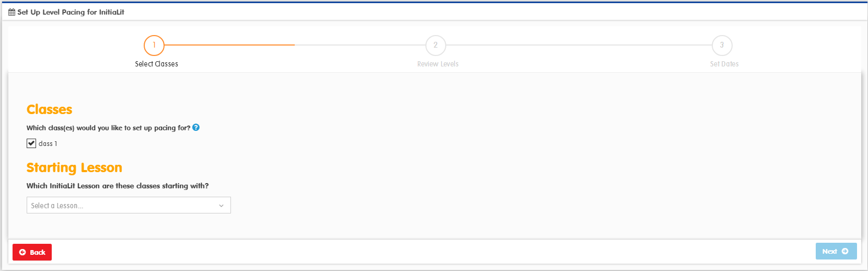The image size is (868, 271).
Task: Select step 2 circle in the wizard
Action: tap(435, 45)
